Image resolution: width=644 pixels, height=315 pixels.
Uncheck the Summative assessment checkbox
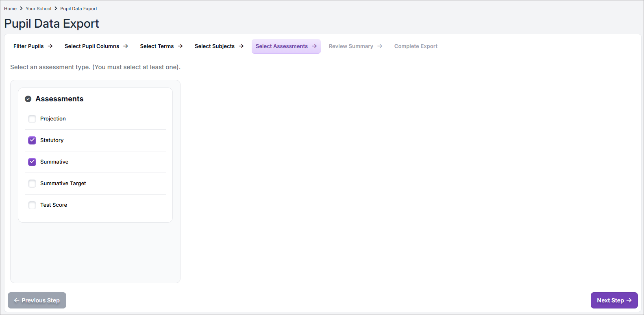(32, 162)
